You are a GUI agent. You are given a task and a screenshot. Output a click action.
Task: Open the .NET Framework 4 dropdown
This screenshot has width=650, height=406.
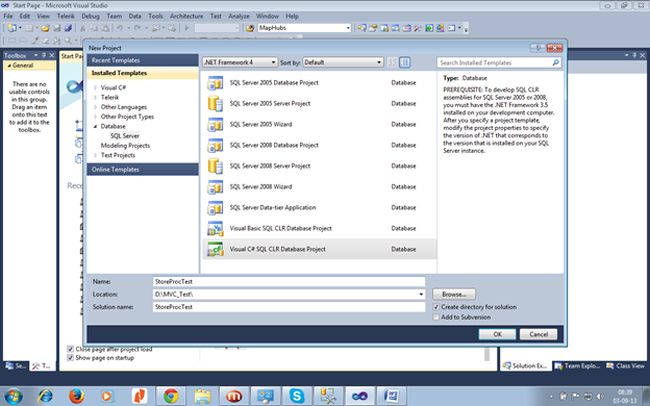(x=240, y=62)
